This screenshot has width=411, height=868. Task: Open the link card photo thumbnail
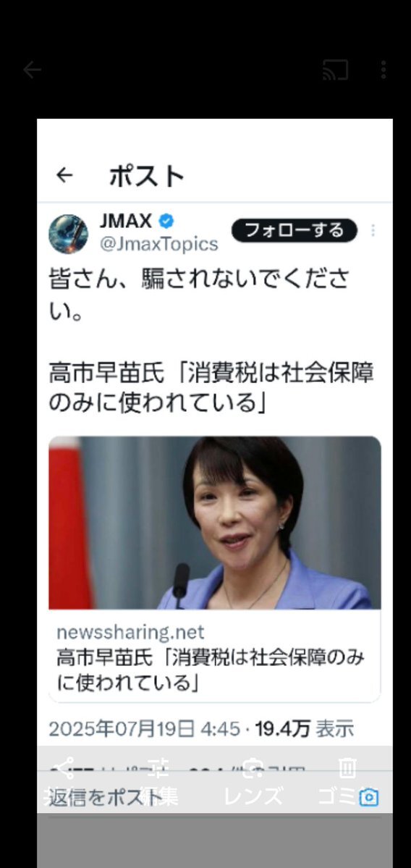(x=215, y=523)
